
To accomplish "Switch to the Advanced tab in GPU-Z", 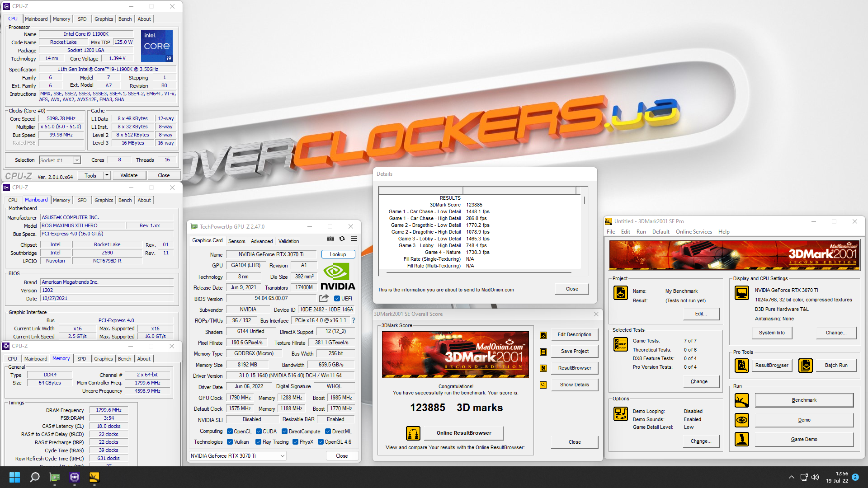I will tap(262, 241).
